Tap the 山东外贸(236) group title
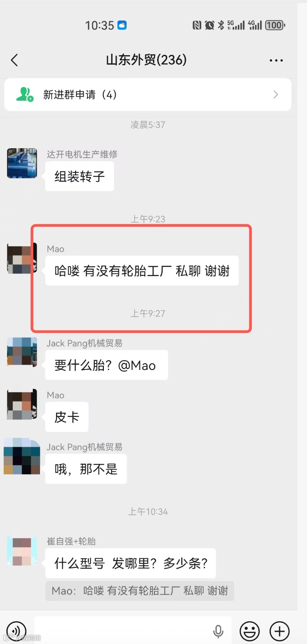Screen dimensions: 307x644 [146, 60]
